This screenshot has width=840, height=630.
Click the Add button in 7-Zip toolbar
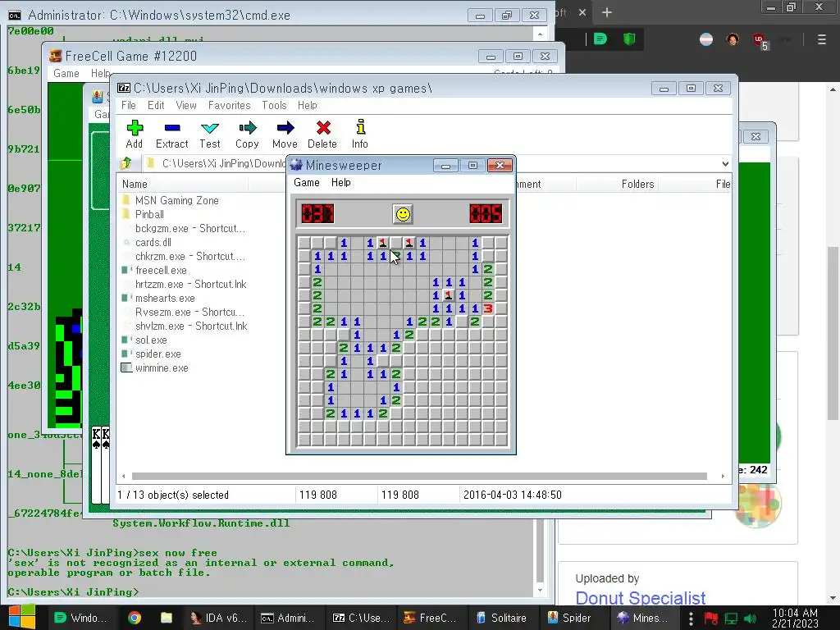[x=134, y=134]
